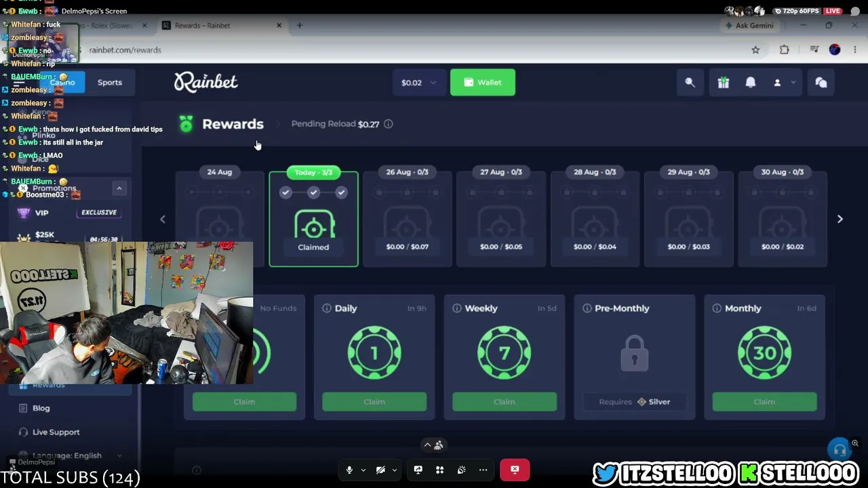The image size is (868, 488).
Task: Open the Chrome three-dot menu
Action: [x=855, y=49]
